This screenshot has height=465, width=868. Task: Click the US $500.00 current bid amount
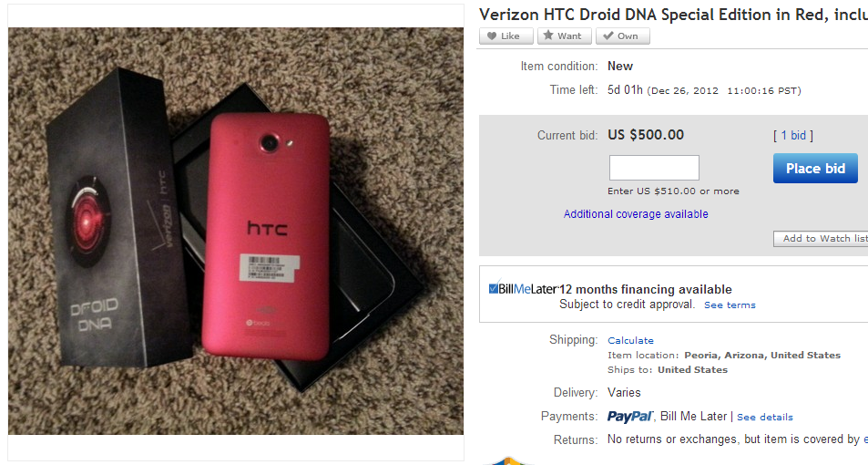pos(645,136)
